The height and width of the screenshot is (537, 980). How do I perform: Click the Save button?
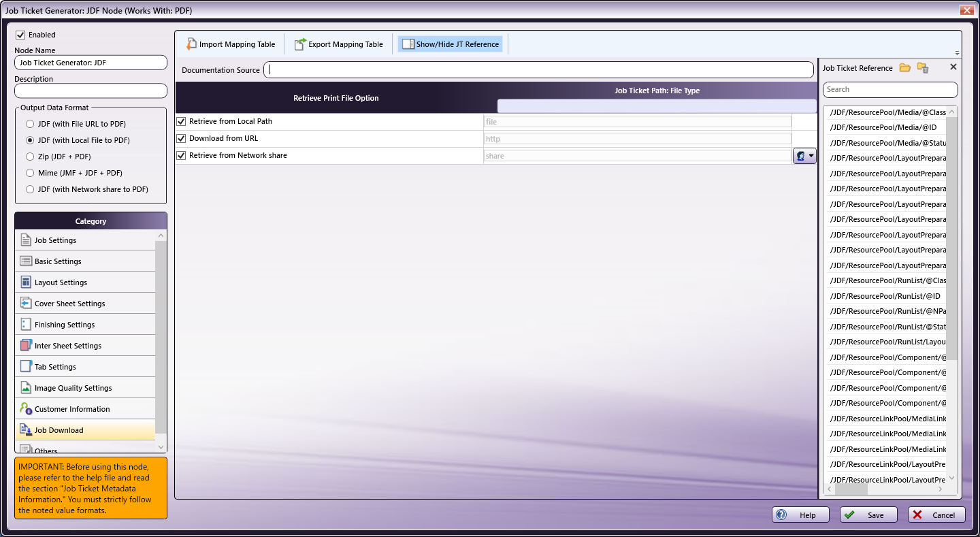point(868,515)
